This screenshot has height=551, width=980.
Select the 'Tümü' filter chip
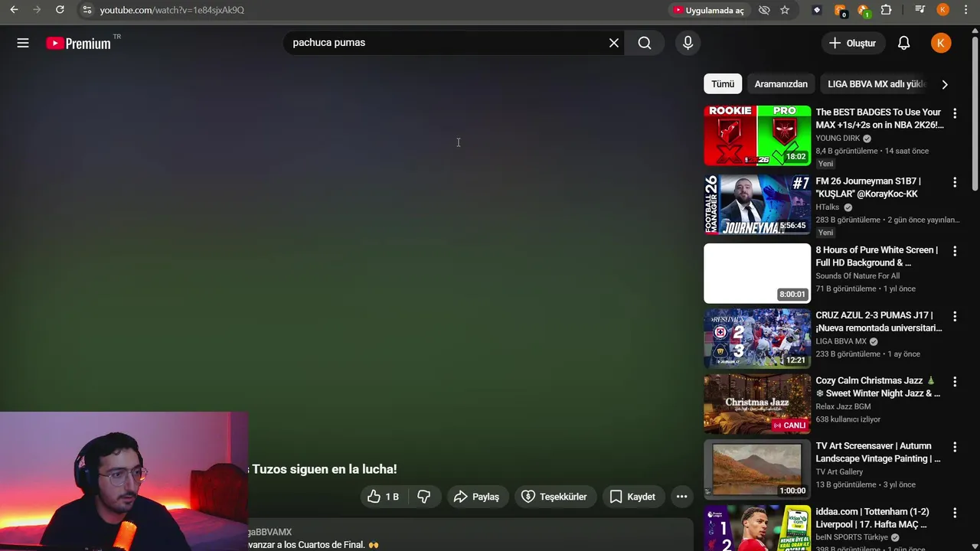click(723, 84)
